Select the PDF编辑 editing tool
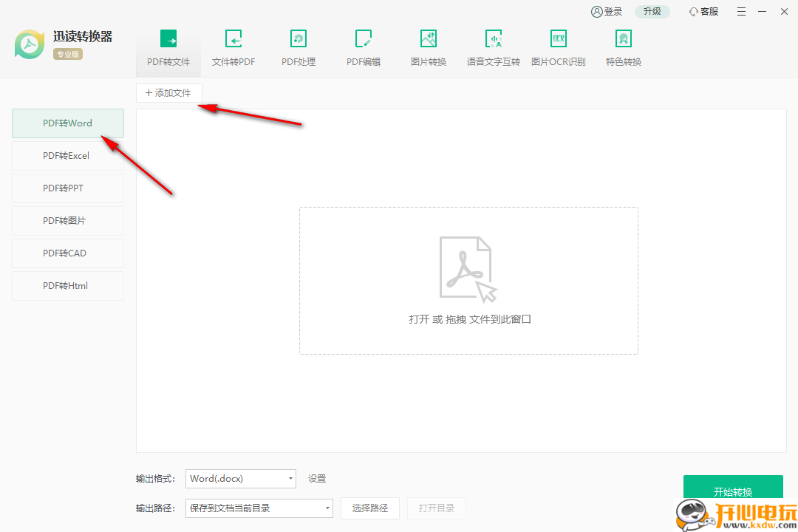 (x=363, y=47)
